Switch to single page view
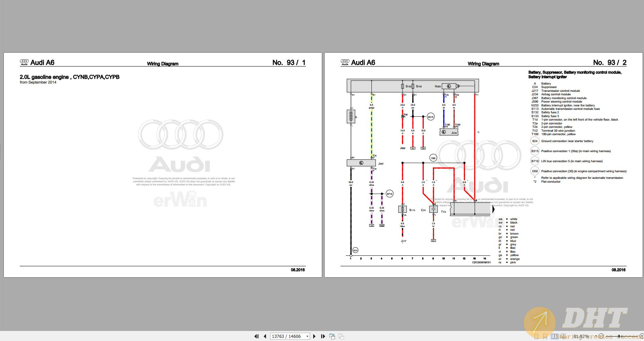644x341 pixels. 536,336
